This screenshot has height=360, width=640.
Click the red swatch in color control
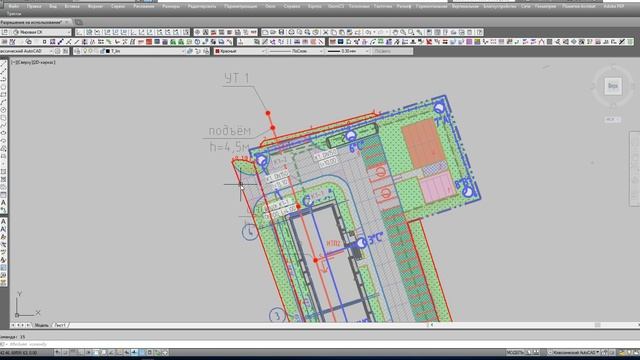coord(218,51)
